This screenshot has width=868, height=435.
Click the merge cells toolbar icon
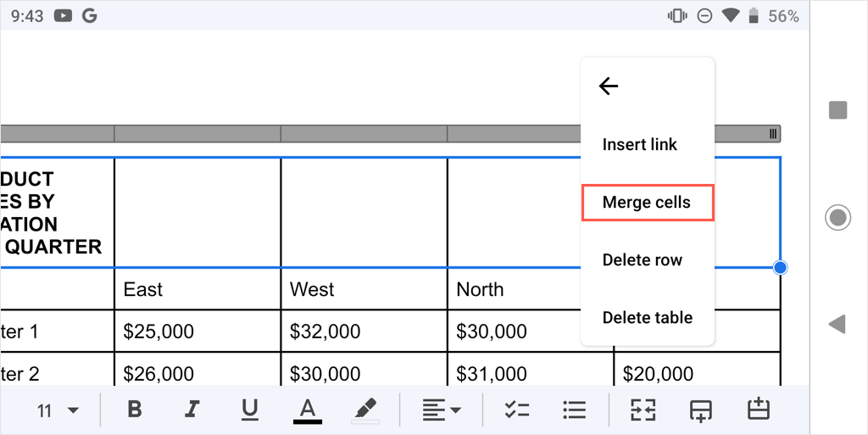pyautogui.click(x=643, y=410)
